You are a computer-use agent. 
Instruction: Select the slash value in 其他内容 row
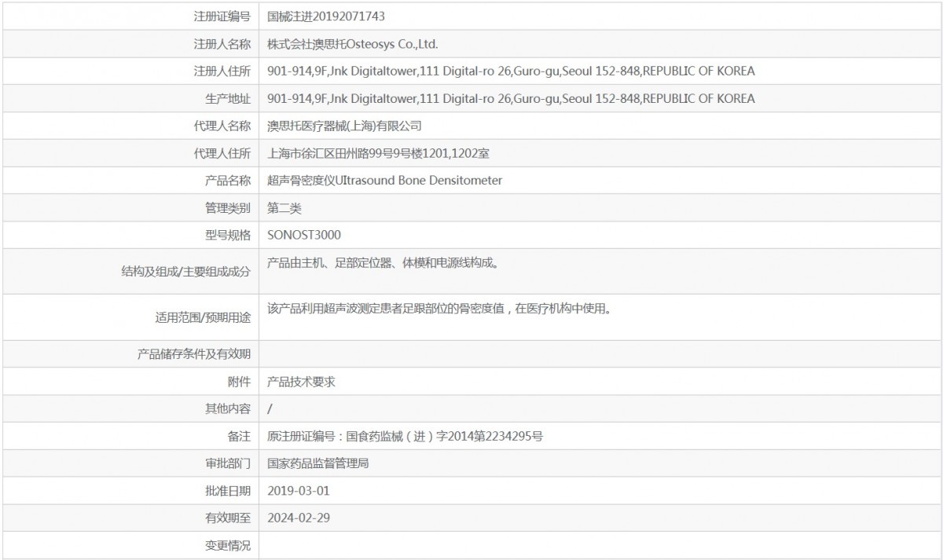(270, 408)
